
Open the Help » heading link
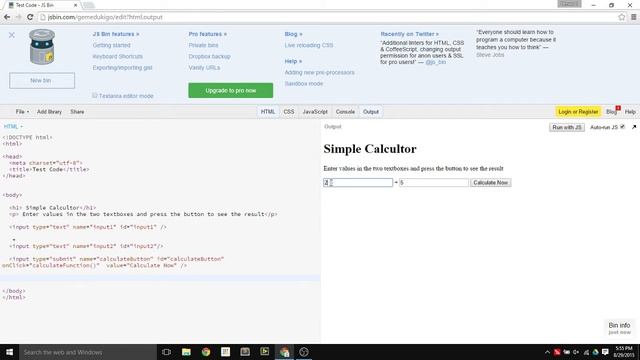click(x=293, y=61)
